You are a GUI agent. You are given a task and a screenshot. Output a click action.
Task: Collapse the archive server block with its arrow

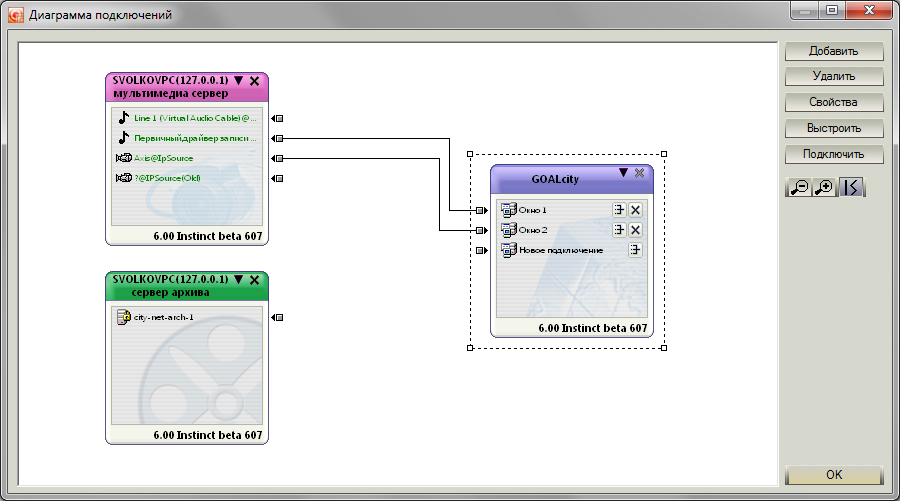point(239,279)
